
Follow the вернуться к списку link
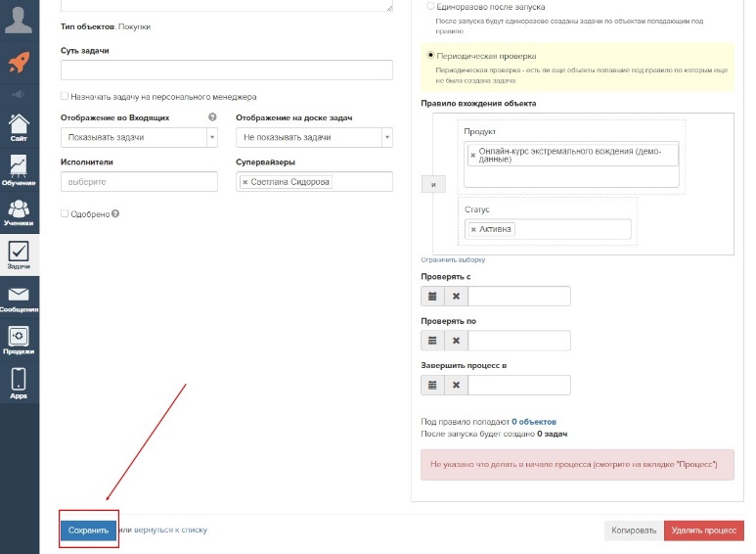pyautogui.click(x=170, y=530)
